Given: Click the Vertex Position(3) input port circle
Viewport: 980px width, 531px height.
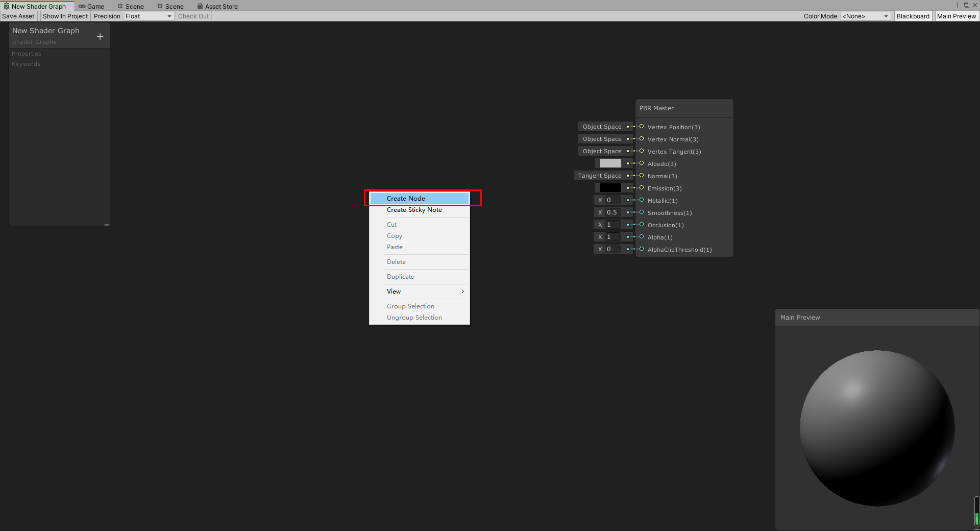Looking at the screenshot, I should coord(641,126).
